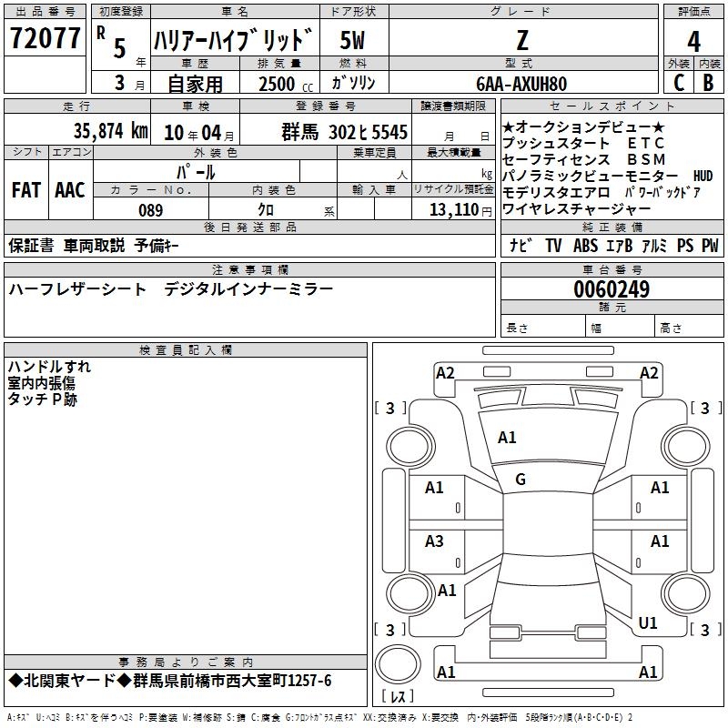Click the mileage value 35,874 km
Screen dimensions: 728x728
pyautogui.click(x=110, y=131)
